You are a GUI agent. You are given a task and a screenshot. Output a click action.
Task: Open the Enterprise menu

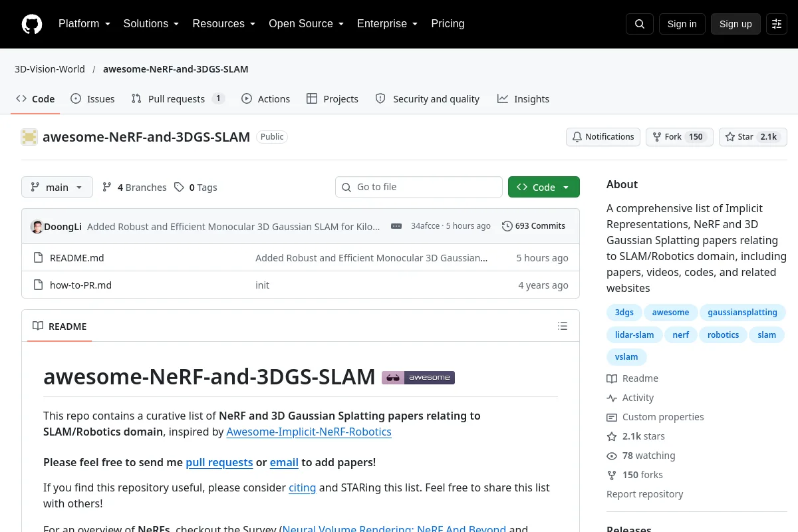388,24
